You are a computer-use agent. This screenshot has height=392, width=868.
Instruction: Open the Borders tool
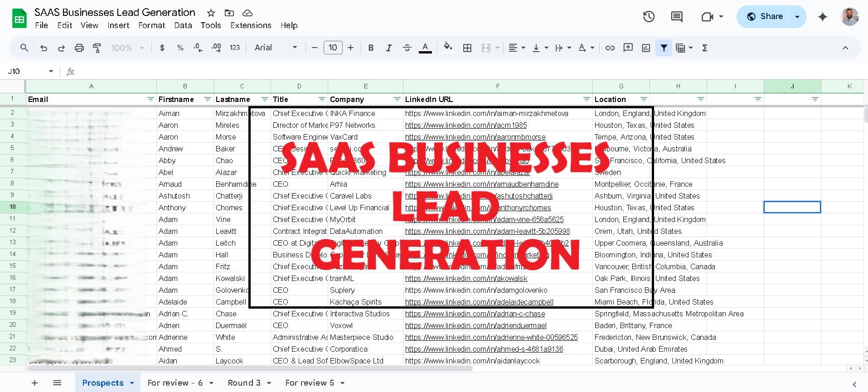click(x=467, y=48)
